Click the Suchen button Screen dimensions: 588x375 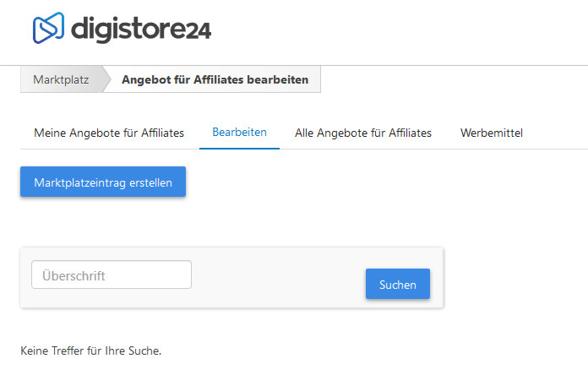397,285
